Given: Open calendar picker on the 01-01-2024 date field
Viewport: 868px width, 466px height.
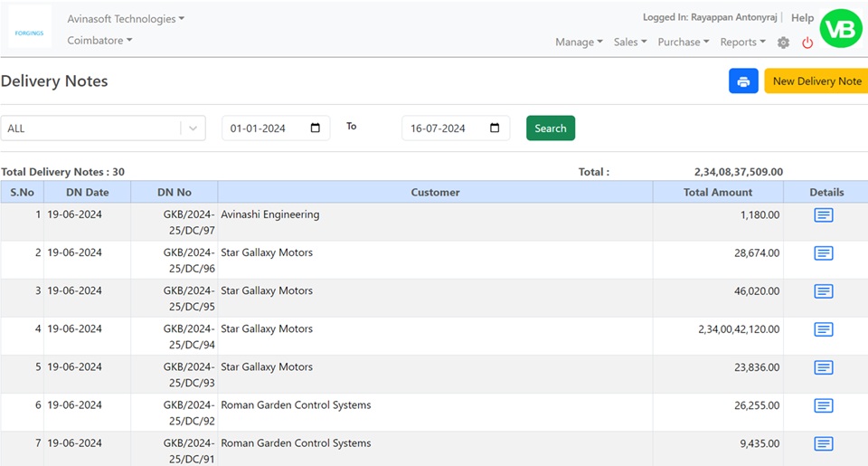Looking at the screenshot, I should pos(315,128).
